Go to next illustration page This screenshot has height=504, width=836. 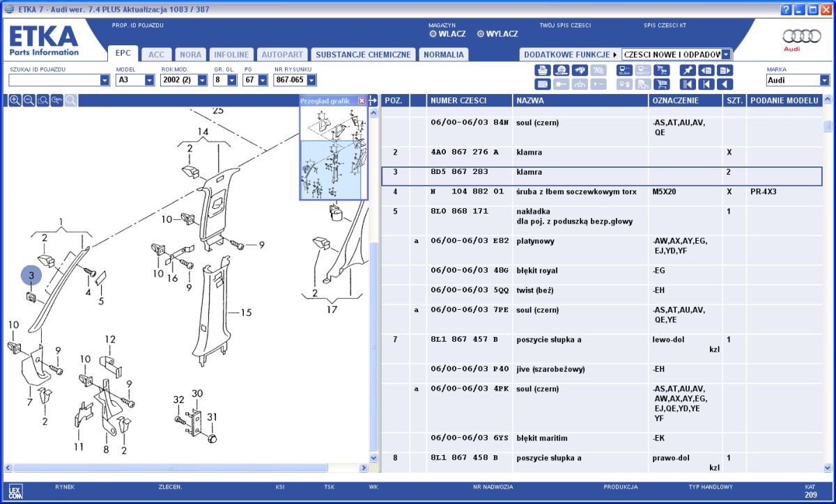click(x=725, y=70)
